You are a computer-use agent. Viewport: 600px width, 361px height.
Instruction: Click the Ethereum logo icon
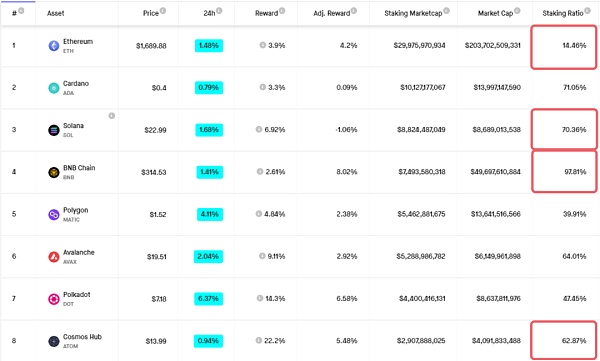(x=54, y=46)
